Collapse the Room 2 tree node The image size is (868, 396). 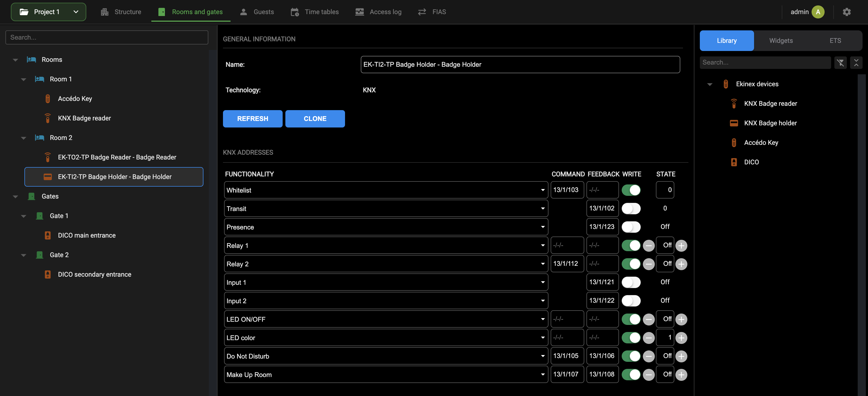click(x=23, y=138)
